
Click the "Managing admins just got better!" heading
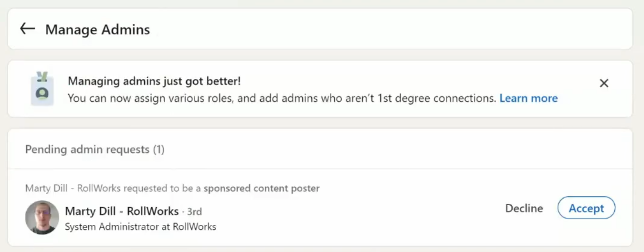click(x=154, y=81)
